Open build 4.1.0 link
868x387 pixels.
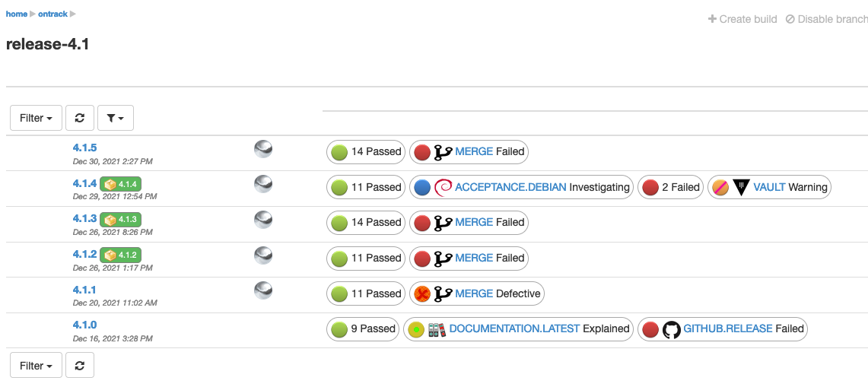pyautogui.click(x=84, y=325)
